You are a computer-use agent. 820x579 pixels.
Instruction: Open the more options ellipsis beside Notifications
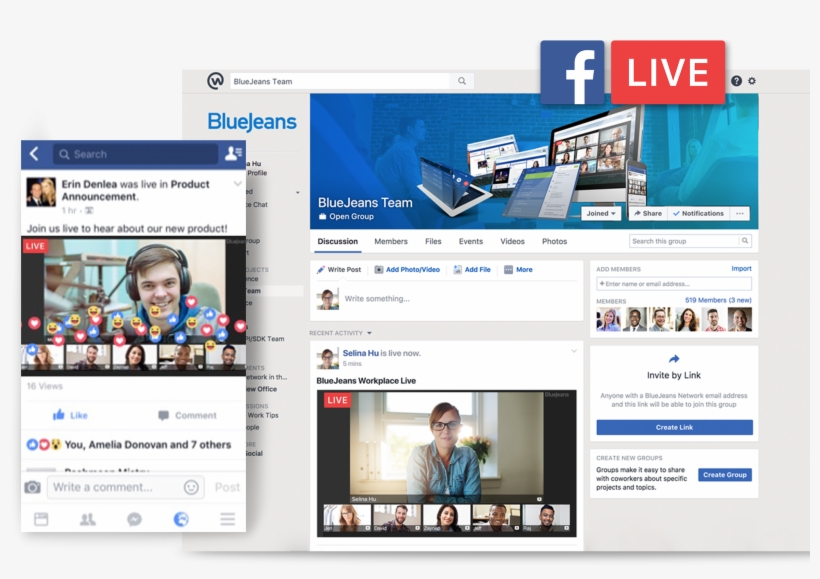pyautogui.click(x=740, y=213)
